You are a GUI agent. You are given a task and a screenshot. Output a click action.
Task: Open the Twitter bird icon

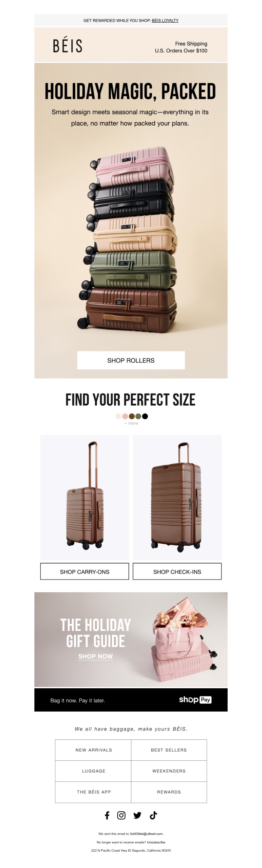click(x=137, y=816)
